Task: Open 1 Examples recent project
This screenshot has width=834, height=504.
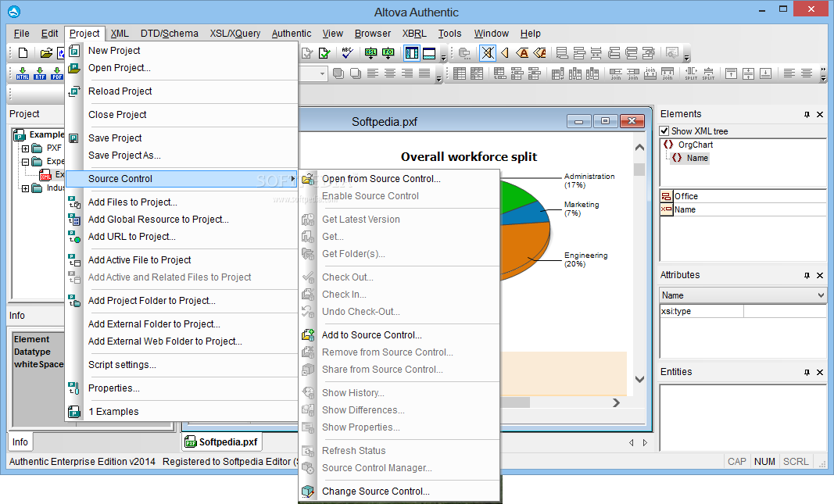Action: pyautogui.click(x=181, y=412)
